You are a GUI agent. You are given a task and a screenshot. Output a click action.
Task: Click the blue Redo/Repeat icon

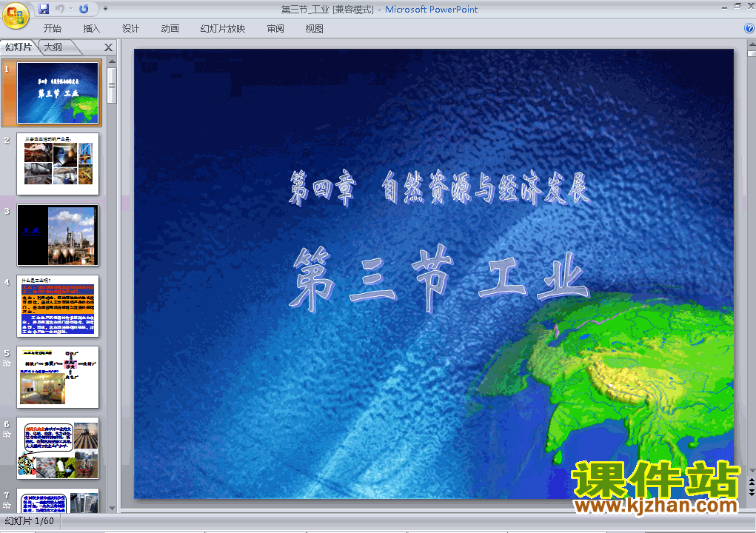pos(84,9)
